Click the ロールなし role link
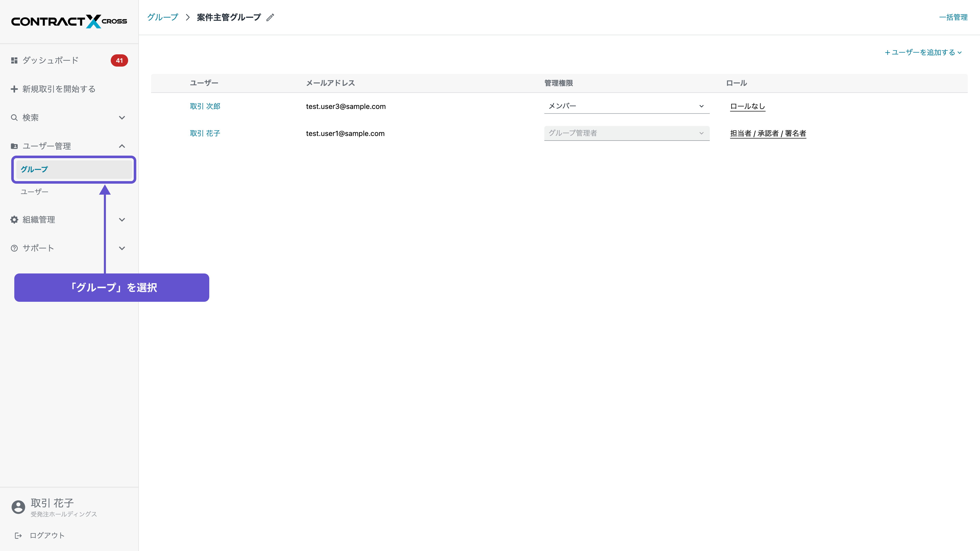Screen dimensions: 980x551 pyautogui.click(x=747, y=106)
